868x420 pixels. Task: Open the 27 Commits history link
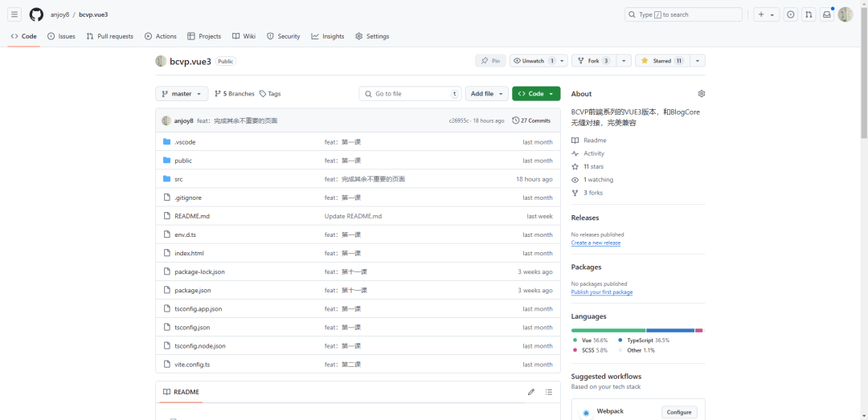pyautogui.click(x=531, y=120)
